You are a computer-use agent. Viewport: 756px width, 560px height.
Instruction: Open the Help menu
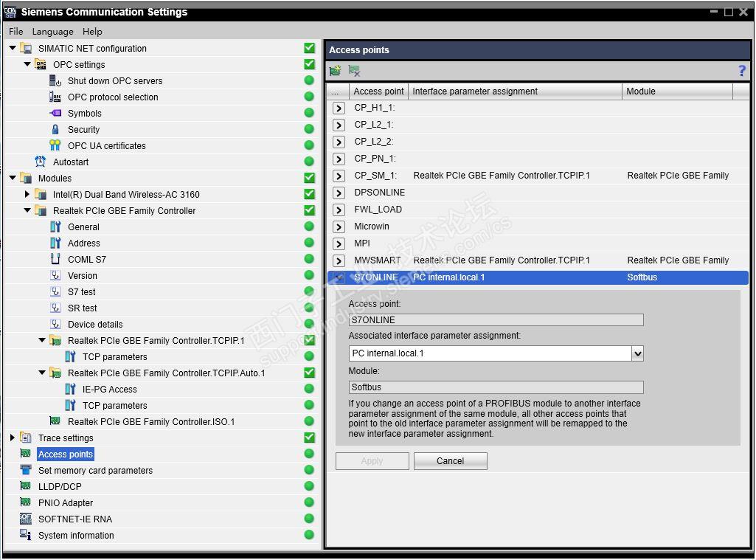click(92, 31)
